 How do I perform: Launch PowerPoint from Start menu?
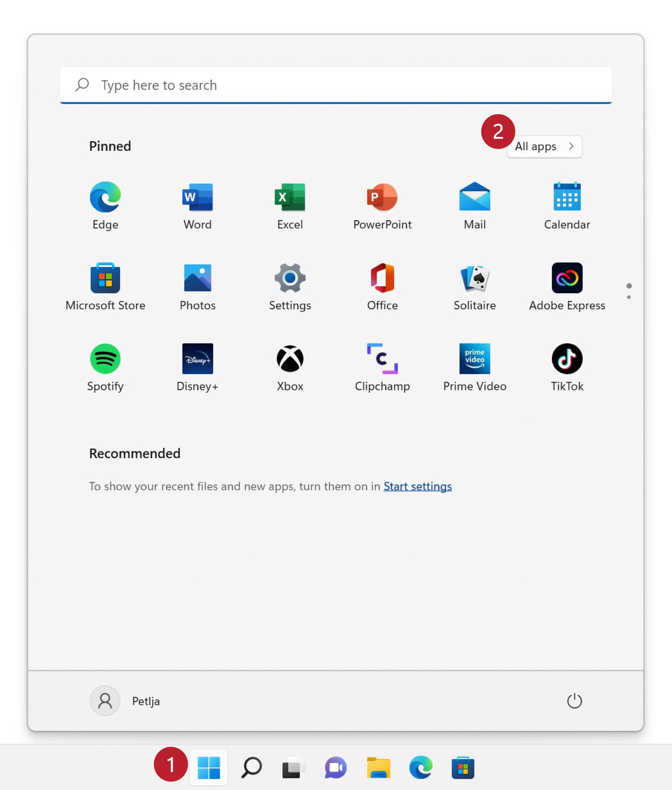pos(382,197)
